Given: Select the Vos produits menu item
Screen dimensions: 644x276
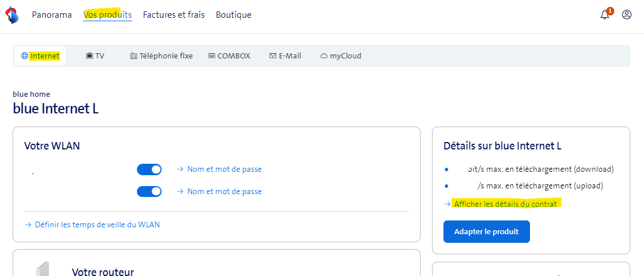Looking at the screenshot, I should [107, 15].
